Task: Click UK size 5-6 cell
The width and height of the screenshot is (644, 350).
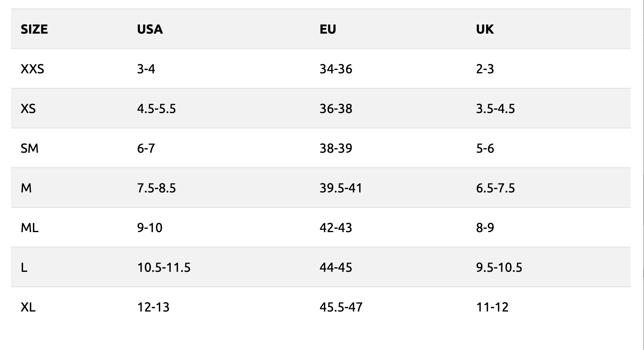Action: 485,148
